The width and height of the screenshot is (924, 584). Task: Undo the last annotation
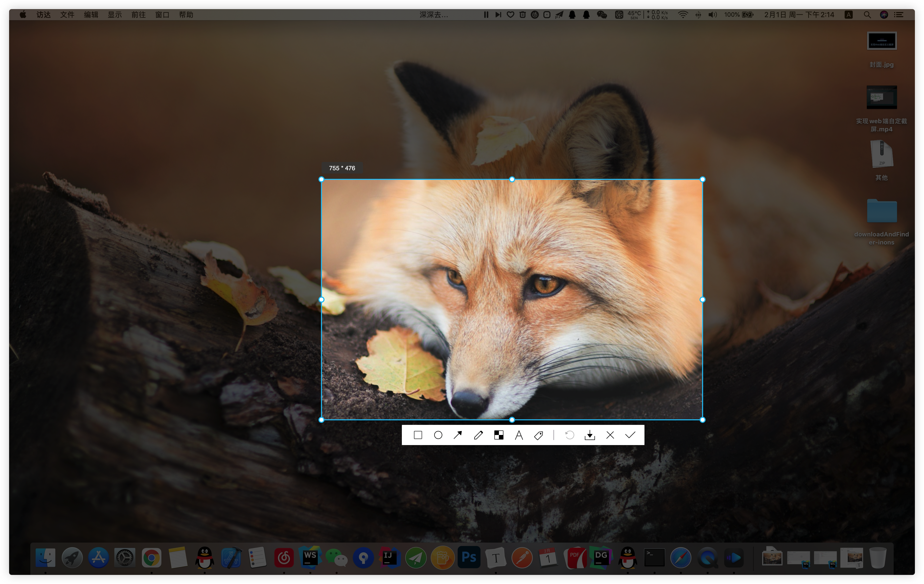(569, 435)
